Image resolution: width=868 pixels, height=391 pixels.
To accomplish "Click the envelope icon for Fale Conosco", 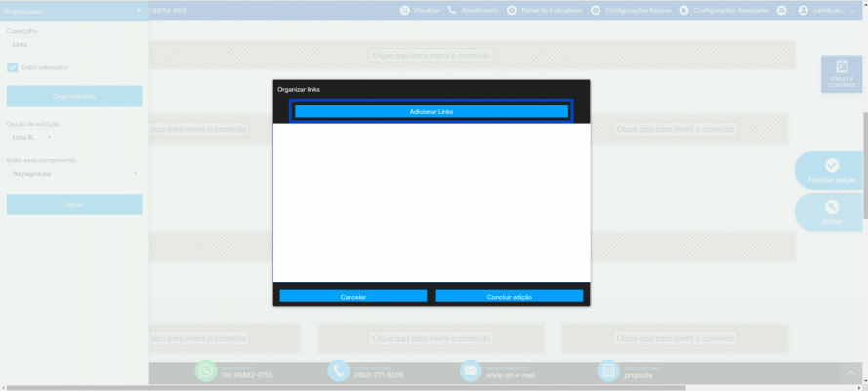I will coord(471,371).
